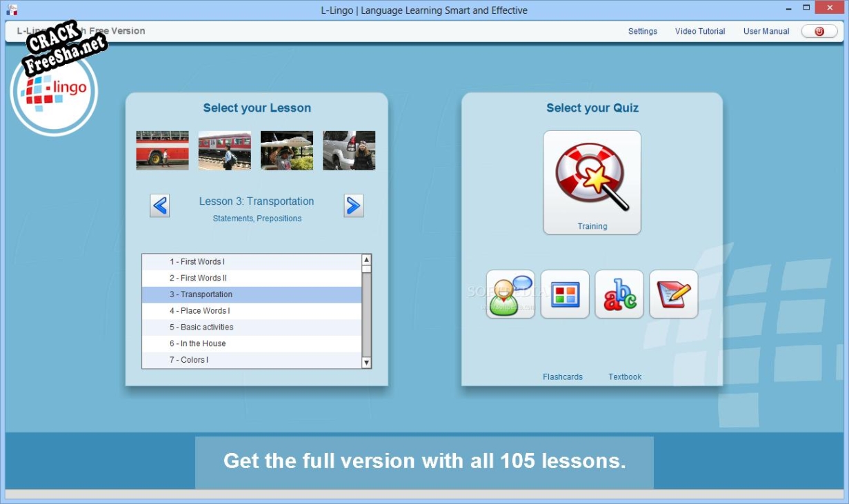849x504 pixels.
Task: Open the Video Tutorial link
Action: (x=700, y=31)
